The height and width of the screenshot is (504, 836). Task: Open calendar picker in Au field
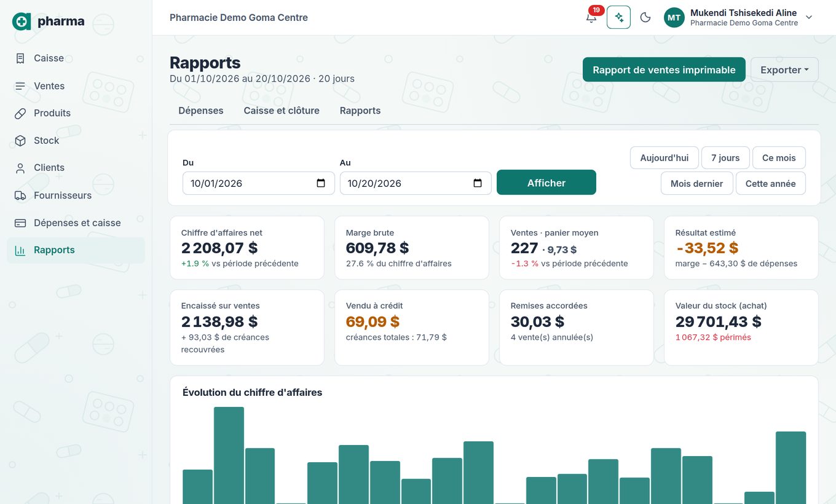(478, 183)
